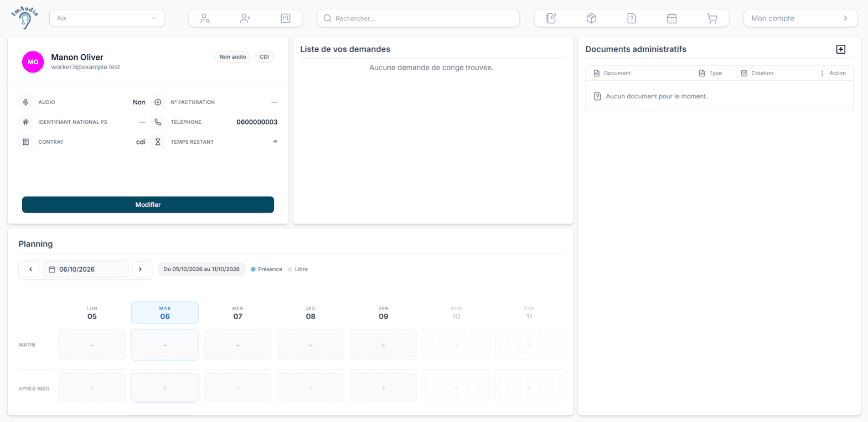Expand the Mon compte menu
This screenshot has height=422, width=868.
click(x=800, y=18)
